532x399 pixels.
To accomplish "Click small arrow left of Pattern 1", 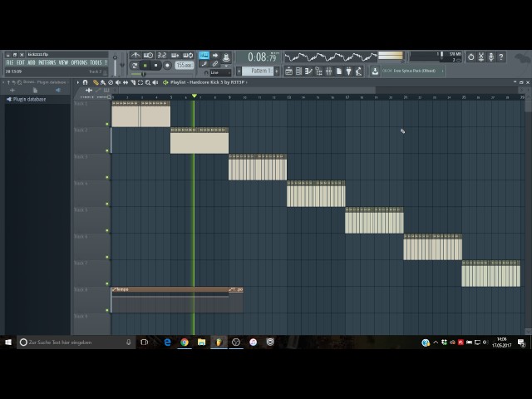I will tap(239, 71).
